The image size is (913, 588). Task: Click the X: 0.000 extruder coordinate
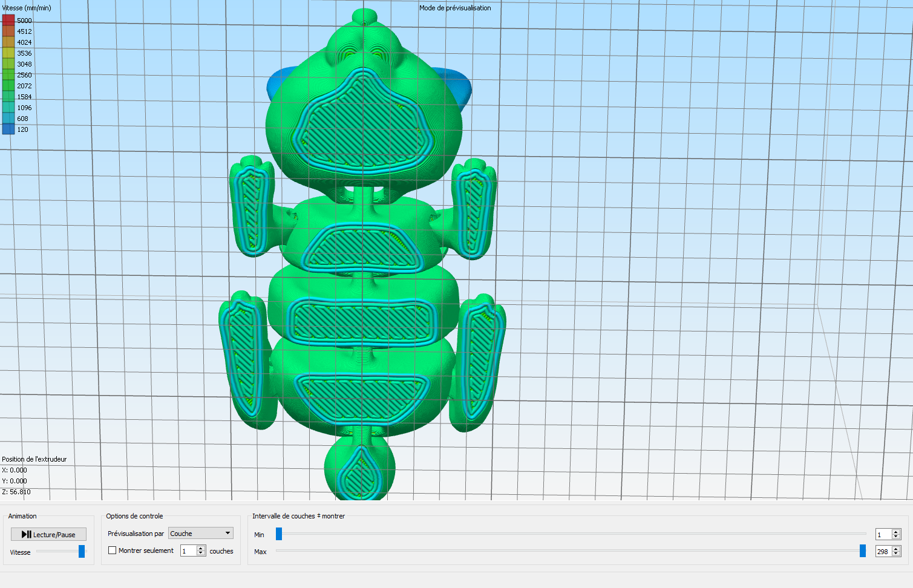(x=15, y=470)
